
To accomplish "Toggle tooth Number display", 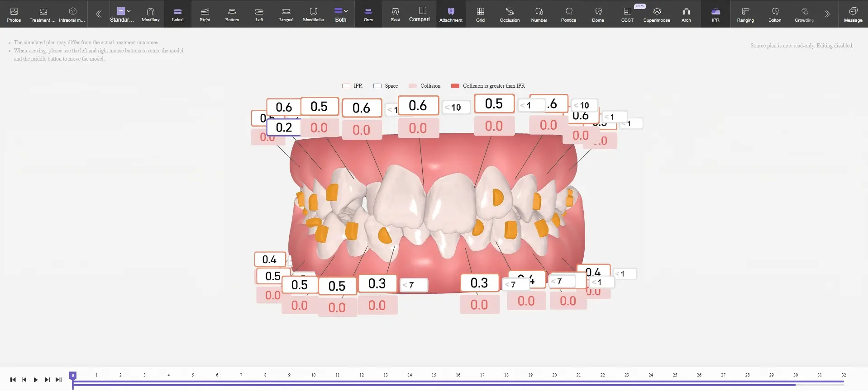I will [539, 14].
